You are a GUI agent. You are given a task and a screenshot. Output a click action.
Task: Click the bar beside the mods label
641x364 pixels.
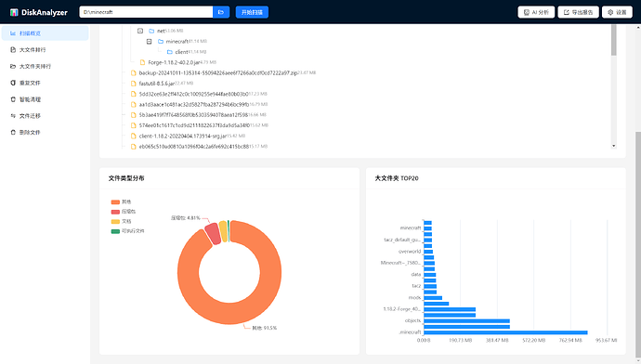[433, 298]
